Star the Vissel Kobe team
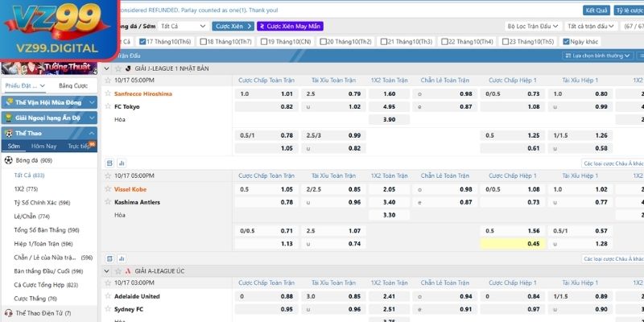This screenshot has height=322, width=644. pos(108,189)
